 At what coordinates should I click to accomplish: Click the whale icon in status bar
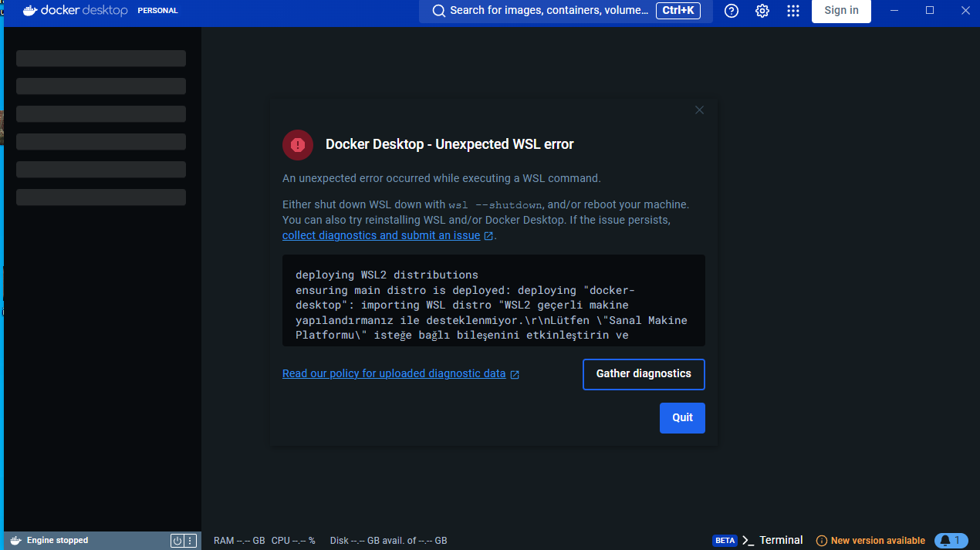pyautogui.click(x=15, y=541)
